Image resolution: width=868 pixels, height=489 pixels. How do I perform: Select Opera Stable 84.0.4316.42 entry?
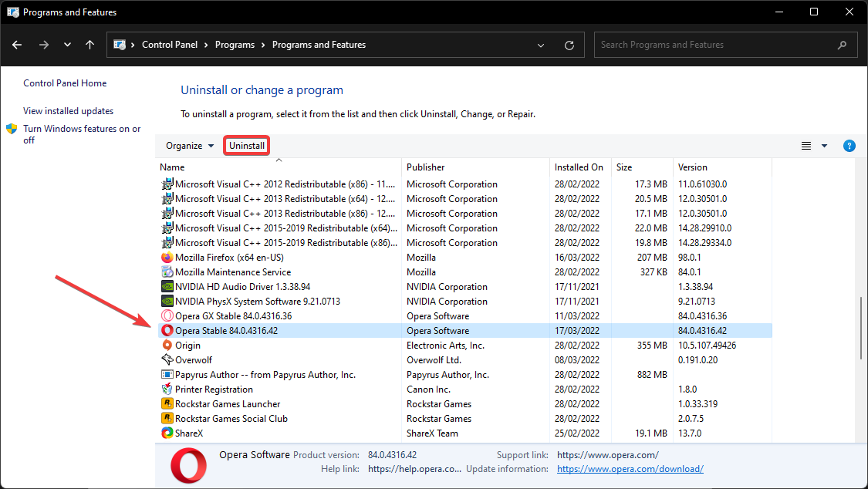[226, 331]
